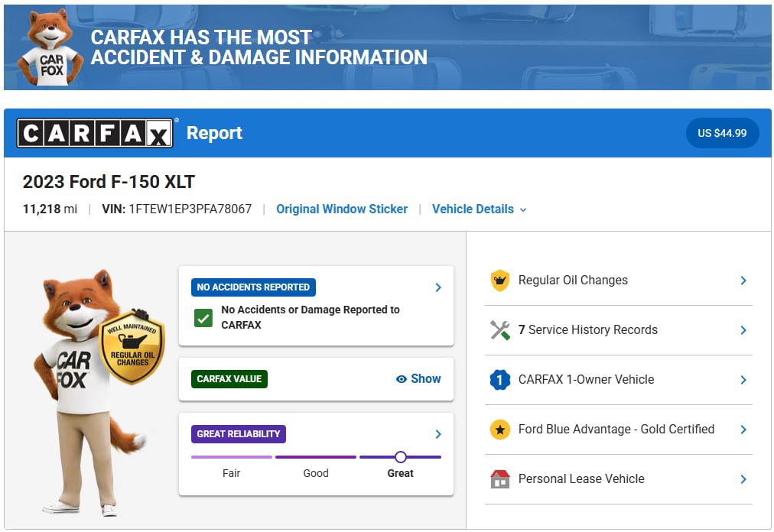774x532 pixels.
Task: Click CARFAX 1-Owner Vehicle text
Action: (x=586, y=380)
